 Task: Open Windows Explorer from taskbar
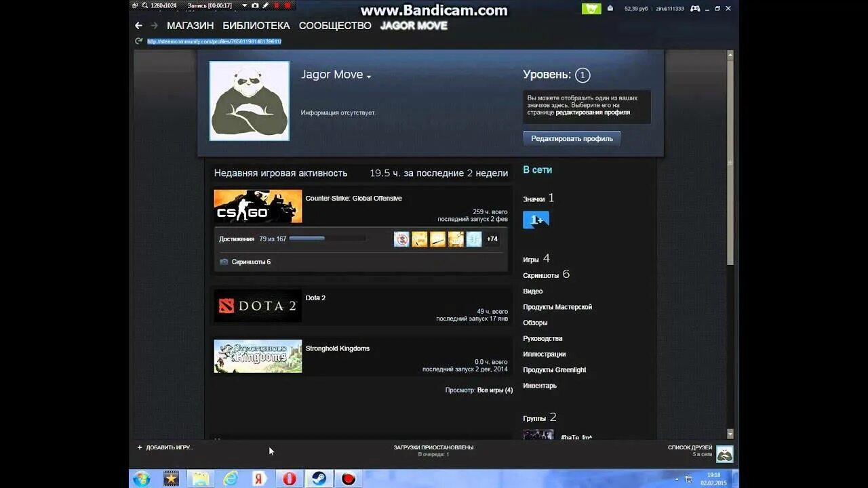[x=201, y=479]
